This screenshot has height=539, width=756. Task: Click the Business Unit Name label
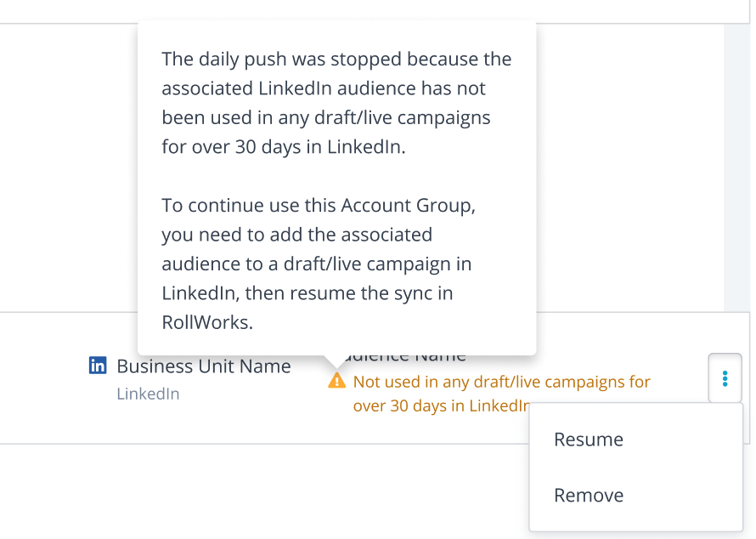click(204, 366)
